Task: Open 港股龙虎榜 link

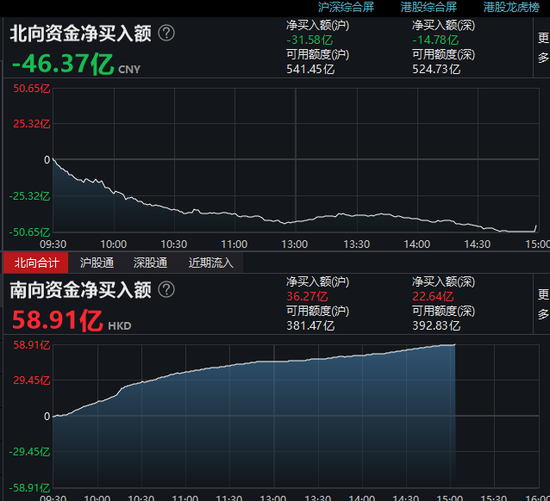Action: (511, 7)
